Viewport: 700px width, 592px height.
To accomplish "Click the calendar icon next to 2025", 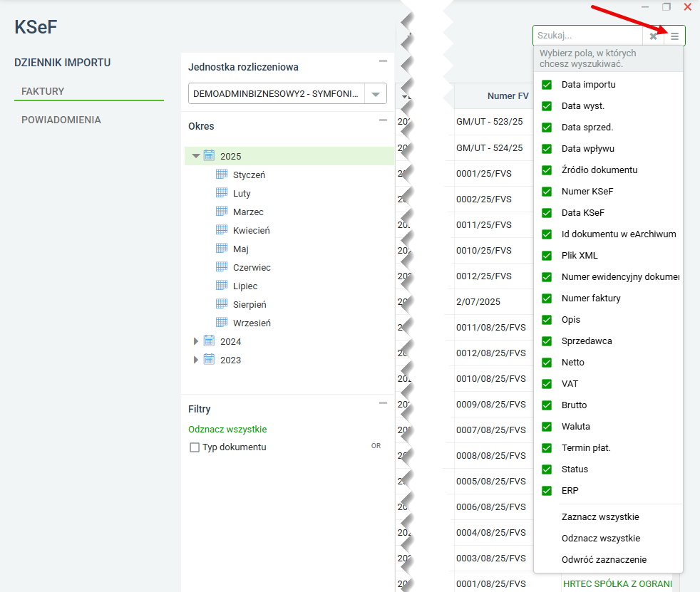I will pyautogui.click(x=209, y=156).
